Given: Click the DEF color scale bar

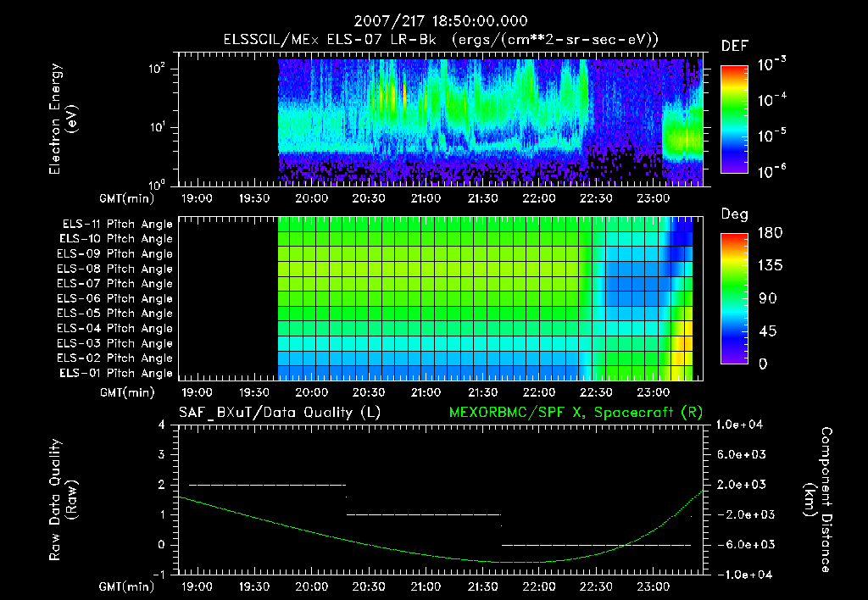Looking at the screenshot, I should 734,119.
